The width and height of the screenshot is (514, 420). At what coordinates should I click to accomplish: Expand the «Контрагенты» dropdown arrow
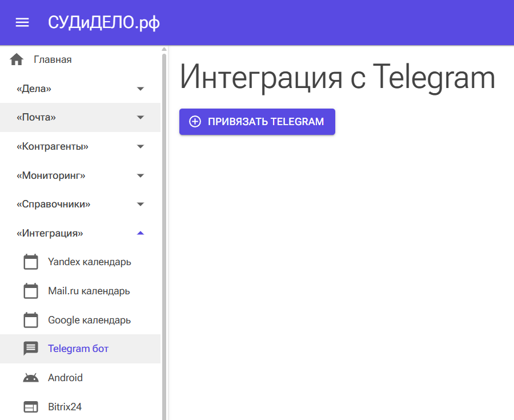(140, 147)
